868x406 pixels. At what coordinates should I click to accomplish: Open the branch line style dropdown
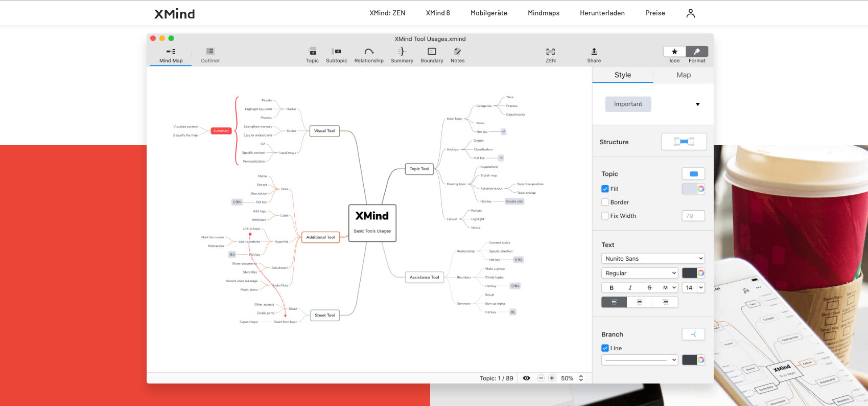(x=640, y=360)
